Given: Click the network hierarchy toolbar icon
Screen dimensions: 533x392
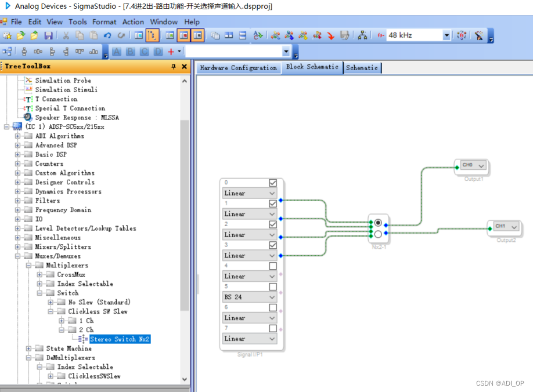Looking at the screenshot, I should 362,35.
